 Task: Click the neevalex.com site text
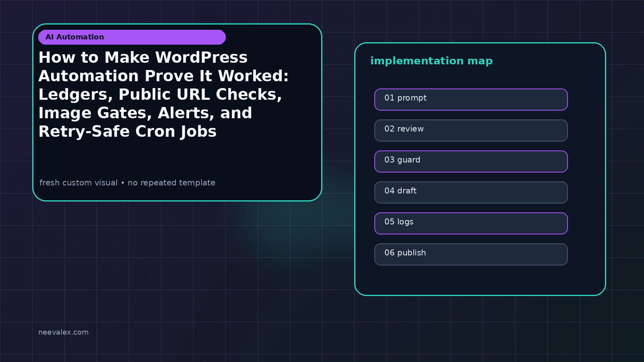[63, 332]
